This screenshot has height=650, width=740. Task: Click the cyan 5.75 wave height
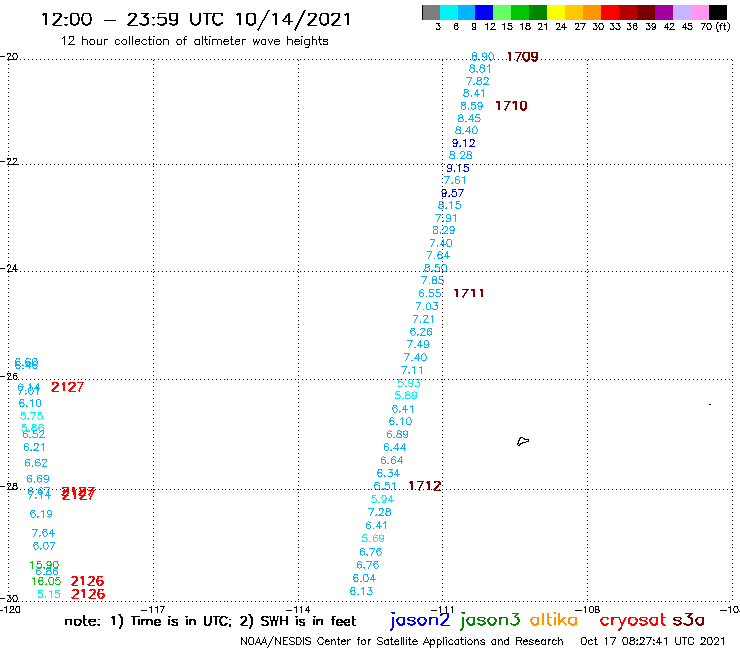click(x=32, y=416)
